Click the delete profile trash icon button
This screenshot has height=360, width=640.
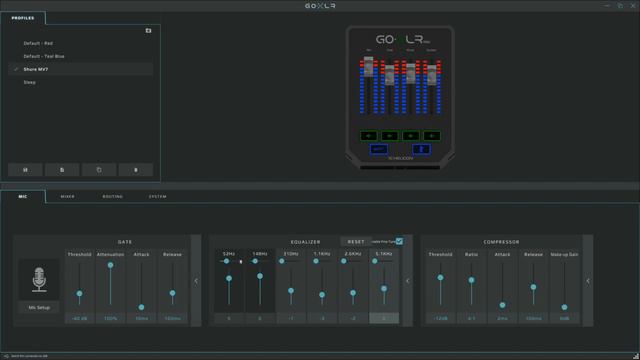pos(136,170)
